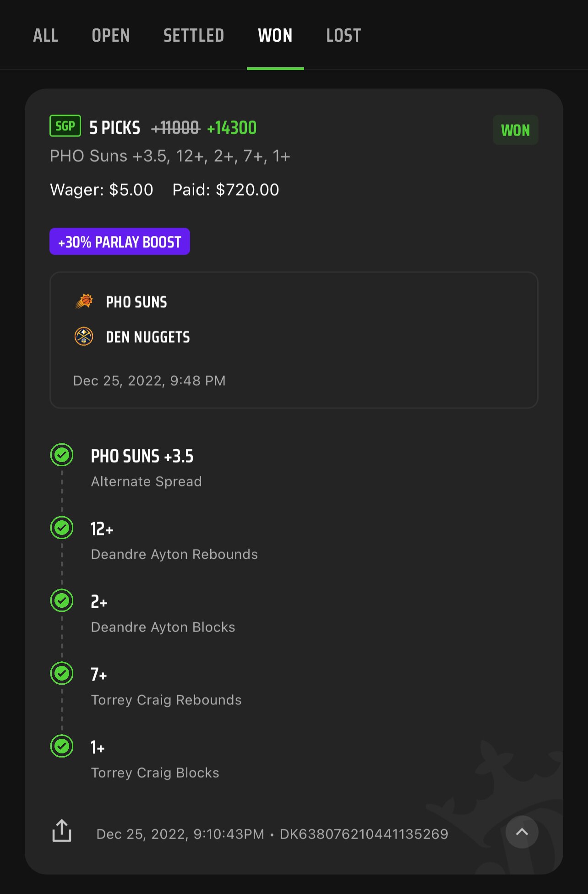Tap the share bet slip icon

point(62,831)
